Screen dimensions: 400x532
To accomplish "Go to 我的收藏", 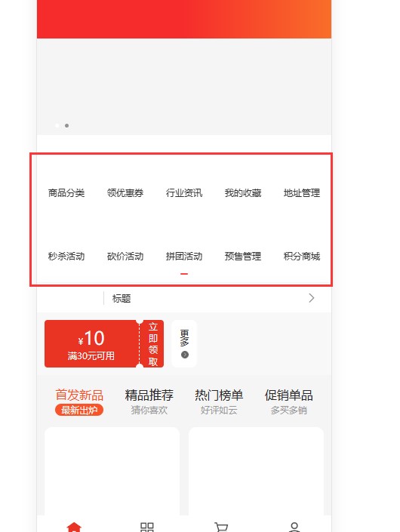I will [x=243, y=192].
